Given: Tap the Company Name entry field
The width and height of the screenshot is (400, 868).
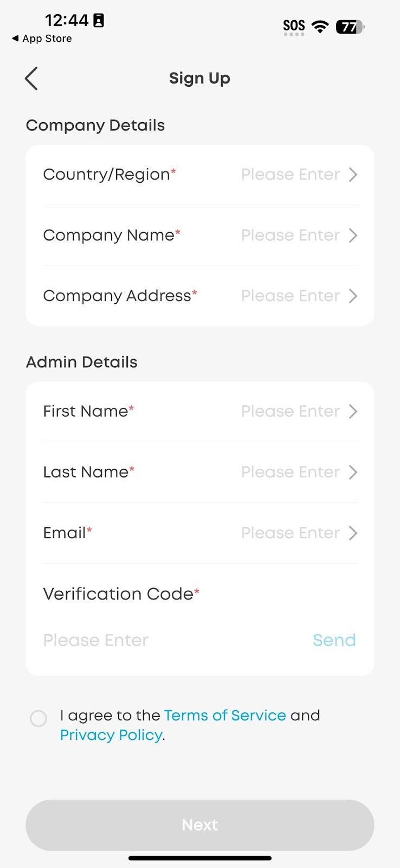Looking at the screenshot, I should [x=291, y=235].
